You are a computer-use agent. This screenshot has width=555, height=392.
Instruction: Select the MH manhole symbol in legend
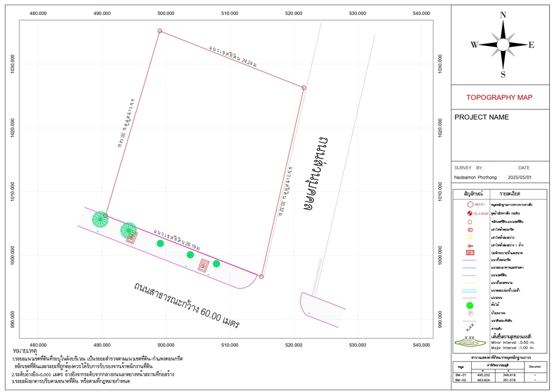click(470, 252)
